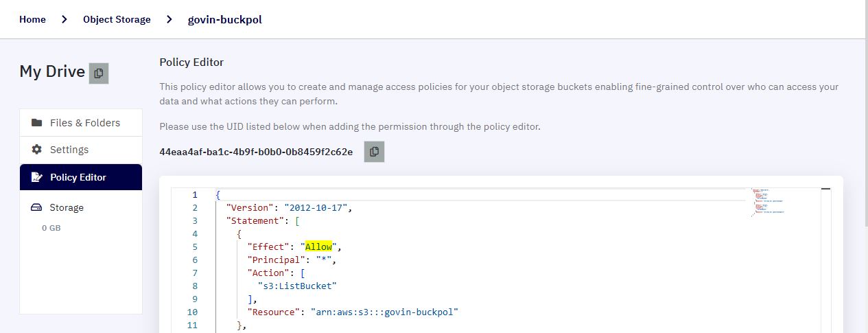Click the Storage drive icon
This screenshot has height=333, width=868.
click(36, 207)
